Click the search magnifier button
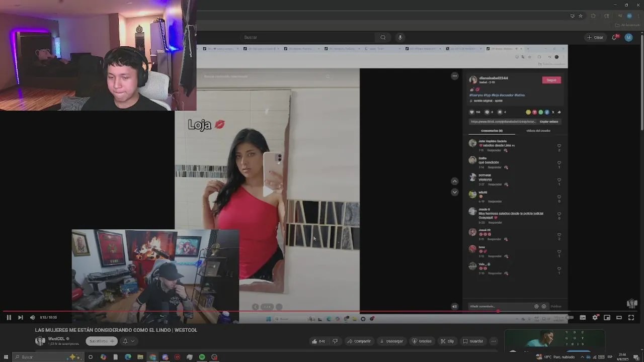The height and width of the screenshot is (362, 644). tap(383, 37)
